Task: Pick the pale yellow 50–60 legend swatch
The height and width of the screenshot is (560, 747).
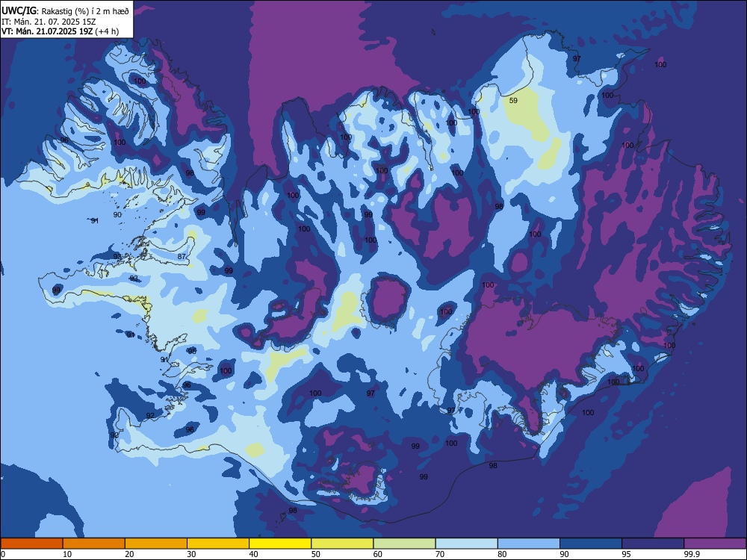Action: tap(342, 544)
